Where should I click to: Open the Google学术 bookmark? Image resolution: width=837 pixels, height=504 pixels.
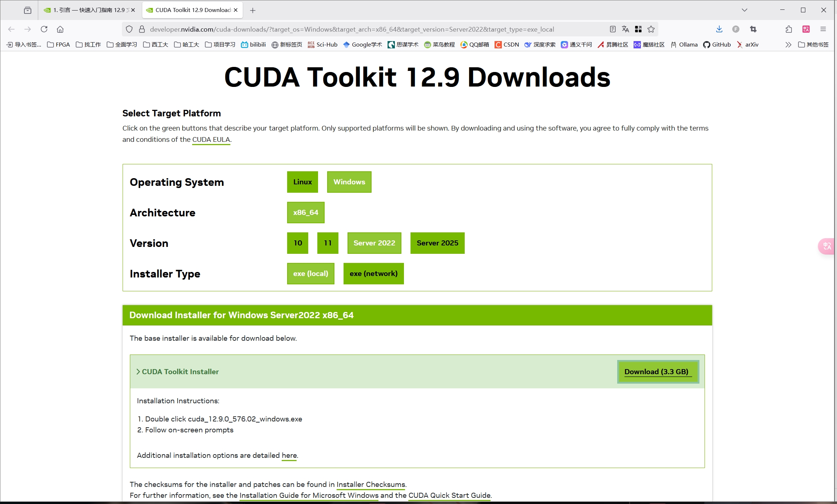362,45
